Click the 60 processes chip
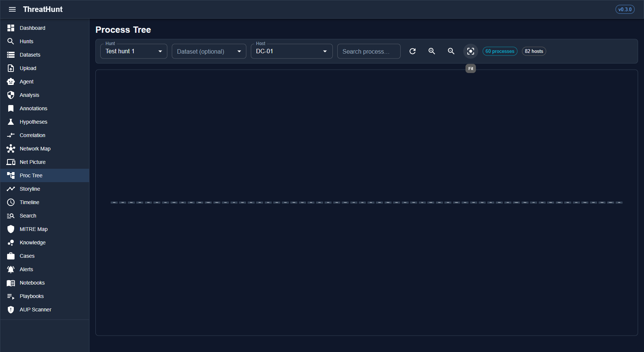The height and width of the screenshot is (352, 644). tap(500, 51)
